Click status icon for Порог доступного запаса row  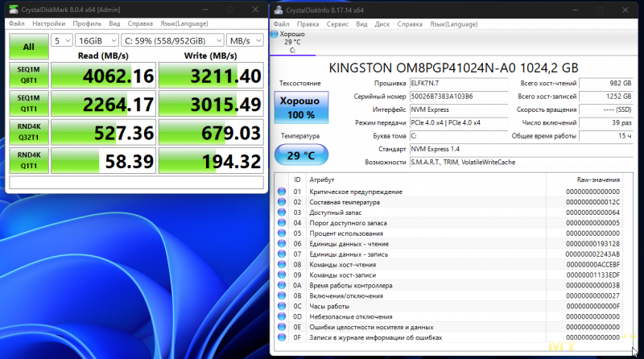tap(282, 223)
